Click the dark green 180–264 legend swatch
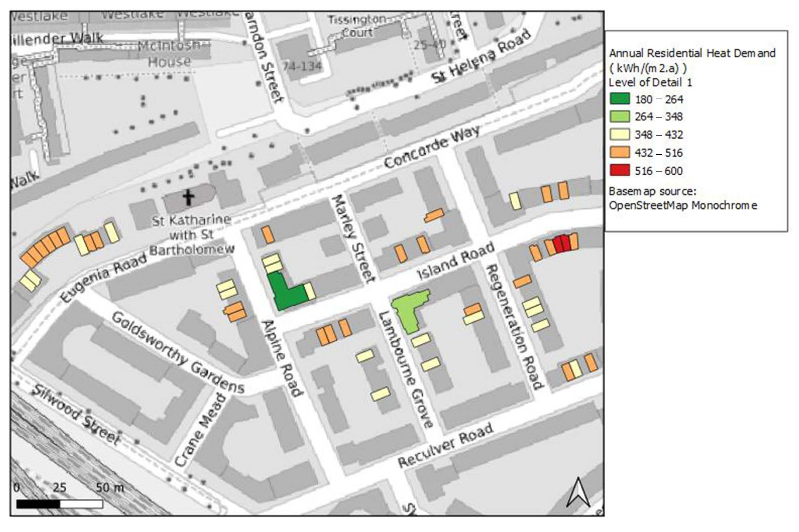This screenshot has width=799, height=532. click(619, 98)
